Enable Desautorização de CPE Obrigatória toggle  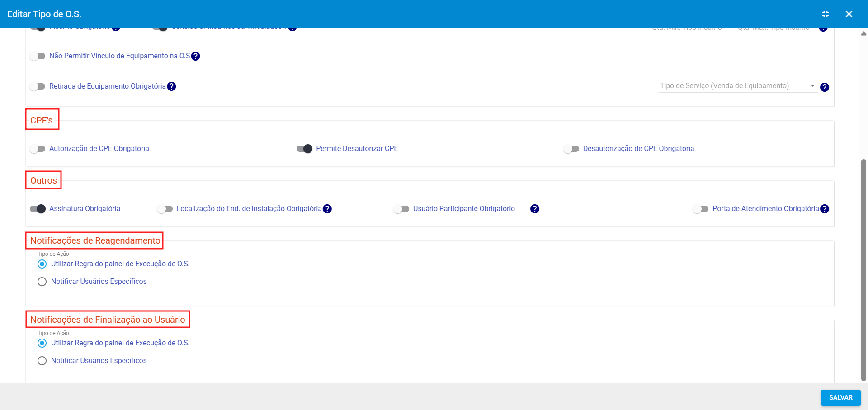click(x=571, y=149)
